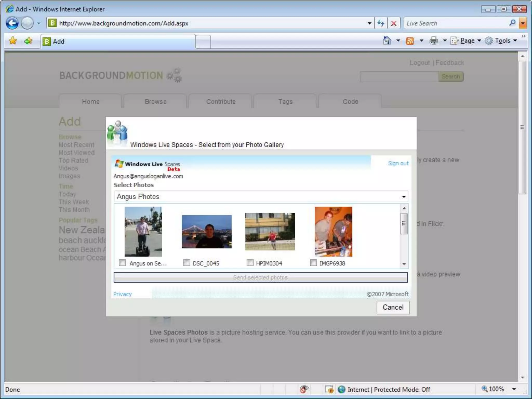This screenshot has width=532, height=399.
Task: Open the Home tab on BackgroundMotion
Action: tap(90, 101)
